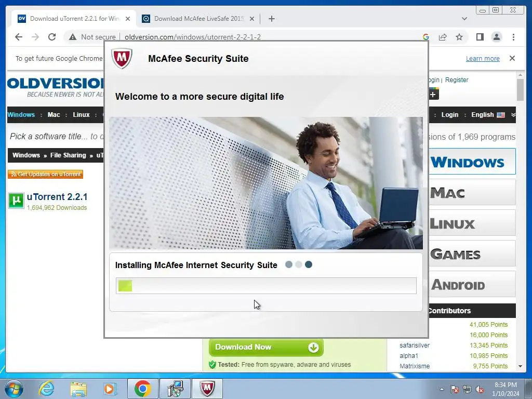Click the uTorrent 2.2.1 title link
The width and height of the screenshot is (532, 399).
pos(57,197)
